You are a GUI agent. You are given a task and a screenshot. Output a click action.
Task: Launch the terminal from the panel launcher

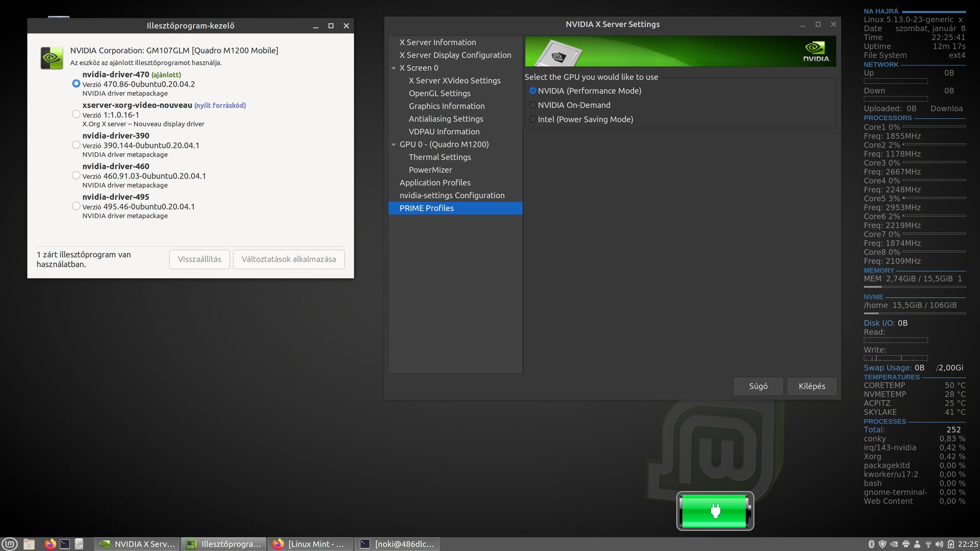coord(65,544)
